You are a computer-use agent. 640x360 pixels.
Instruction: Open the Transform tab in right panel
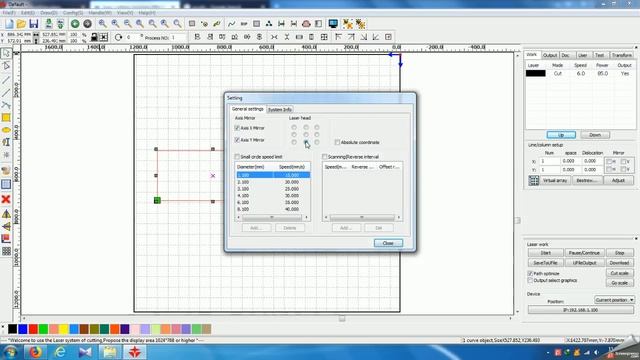[x=622, y=55]
